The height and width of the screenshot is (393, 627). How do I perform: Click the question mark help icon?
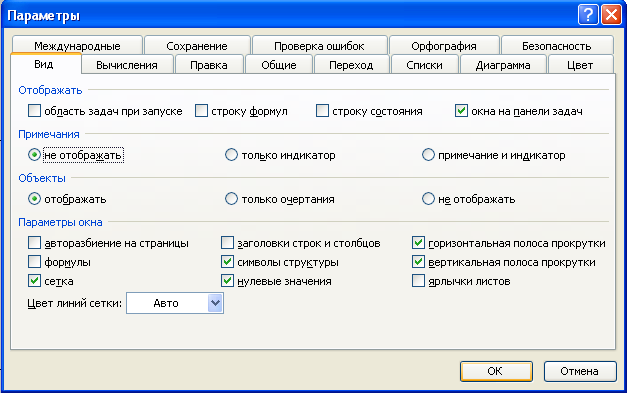point(588,15)
